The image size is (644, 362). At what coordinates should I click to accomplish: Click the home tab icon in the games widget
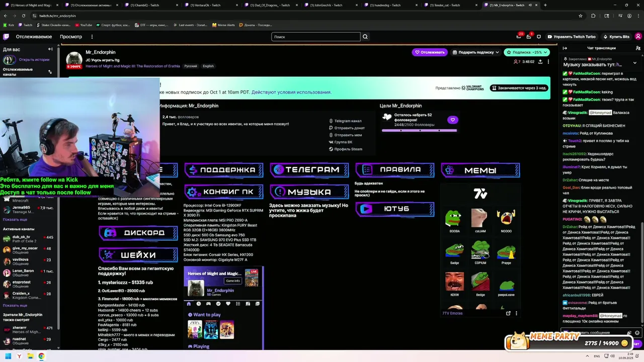[x=189, y=304]
